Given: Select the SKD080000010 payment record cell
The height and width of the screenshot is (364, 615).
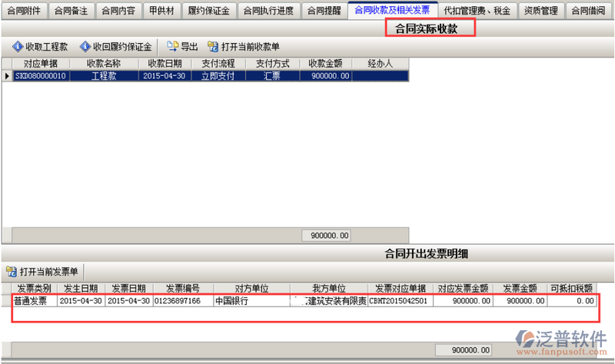Looking at the screenshot, I should [42, 76].
